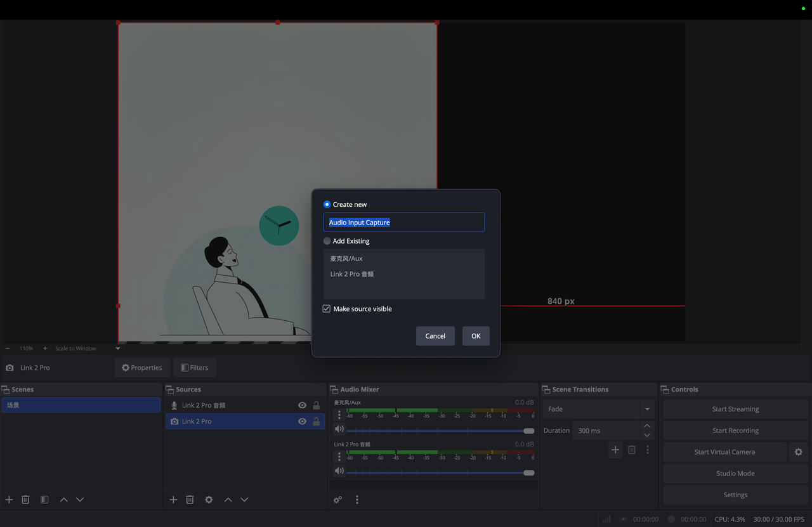The height and width of the screenshot is (527, 812).
Task: Open Audio Mixer advanced properties gears icon
Action: coord(338,500)
